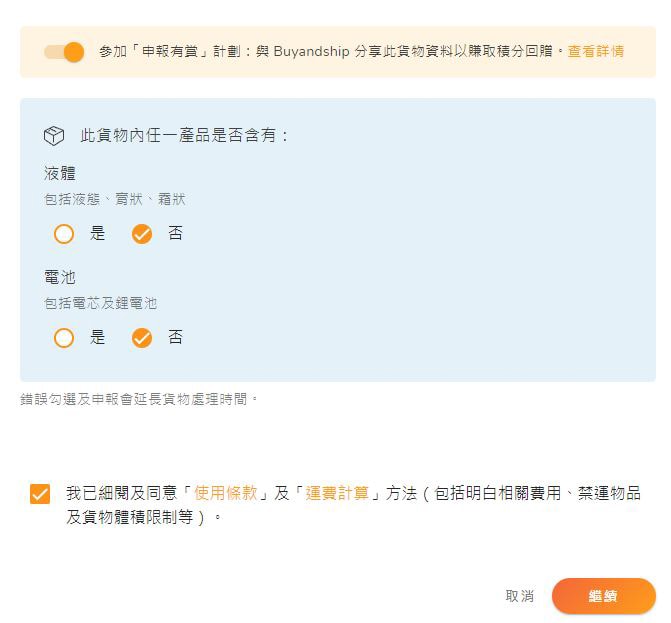Image resolution: width=671 pixels, height=623 pixels.
Task: Click the 包括電芯及鋰電池 description
Action: [x=100, y=303]
